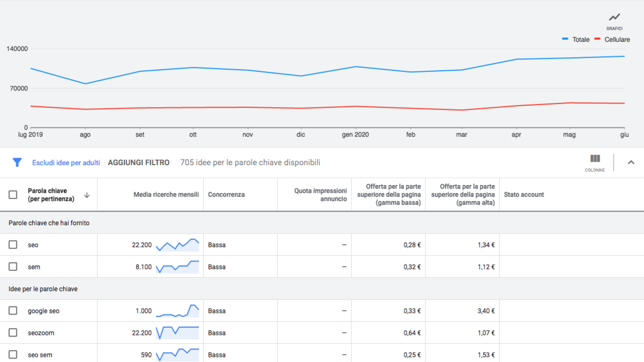Click the AGGIUNGI FILTRO button

tap(138, 162)
